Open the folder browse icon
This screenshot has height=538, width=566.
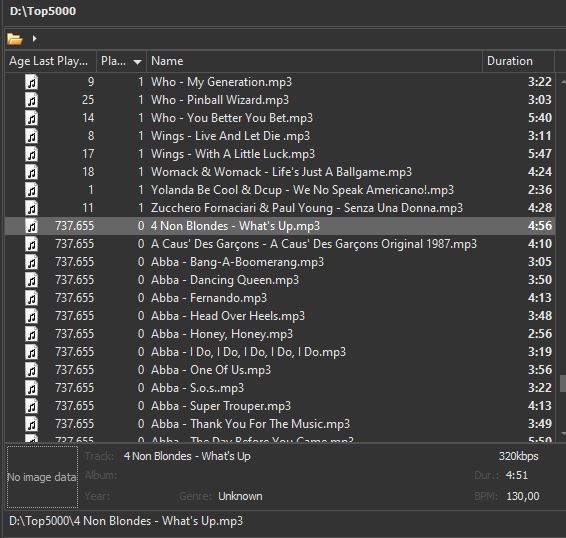(x=15, y=38)
